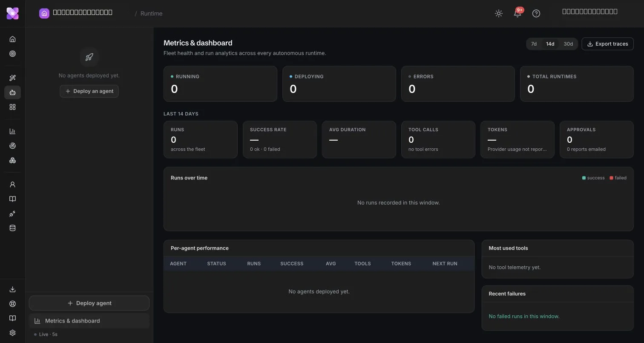Click the download icon in sidebar

click(x=12, y=289)
